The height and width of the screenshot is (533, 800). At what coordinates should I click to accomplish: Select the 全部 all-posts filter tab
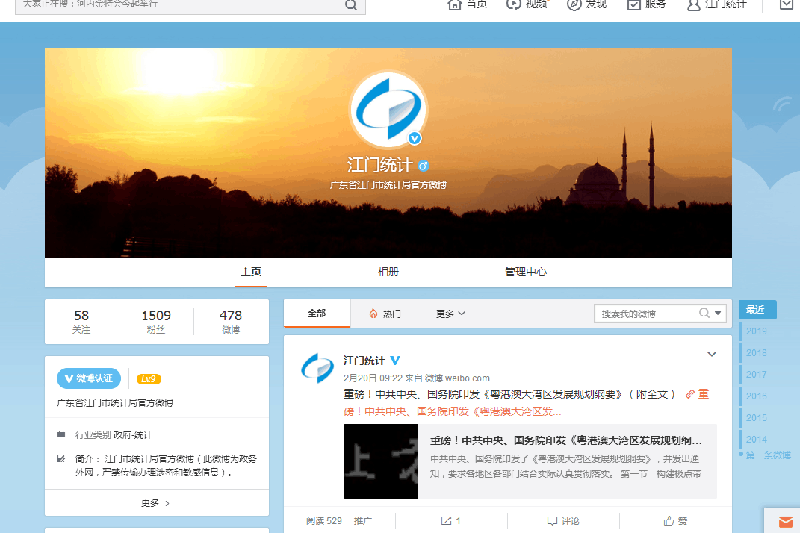(x=317, y=313)
